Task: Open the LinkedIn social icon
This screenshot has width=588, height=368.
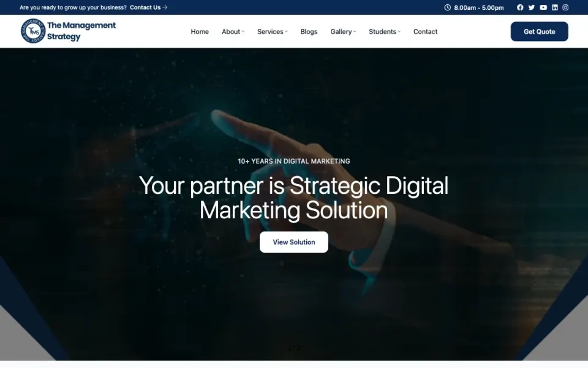Action: (555, 7)
